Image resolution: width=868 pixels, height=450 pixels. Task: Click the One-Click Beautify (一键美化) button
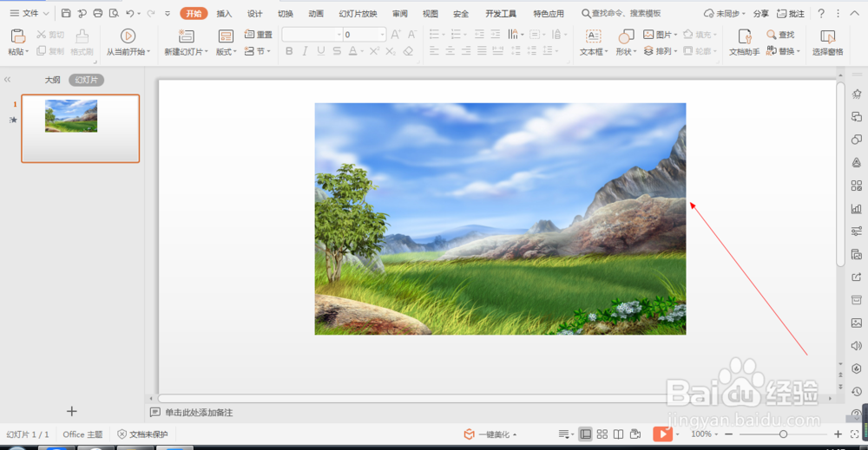pyautogui.click(x=490, y=434)
